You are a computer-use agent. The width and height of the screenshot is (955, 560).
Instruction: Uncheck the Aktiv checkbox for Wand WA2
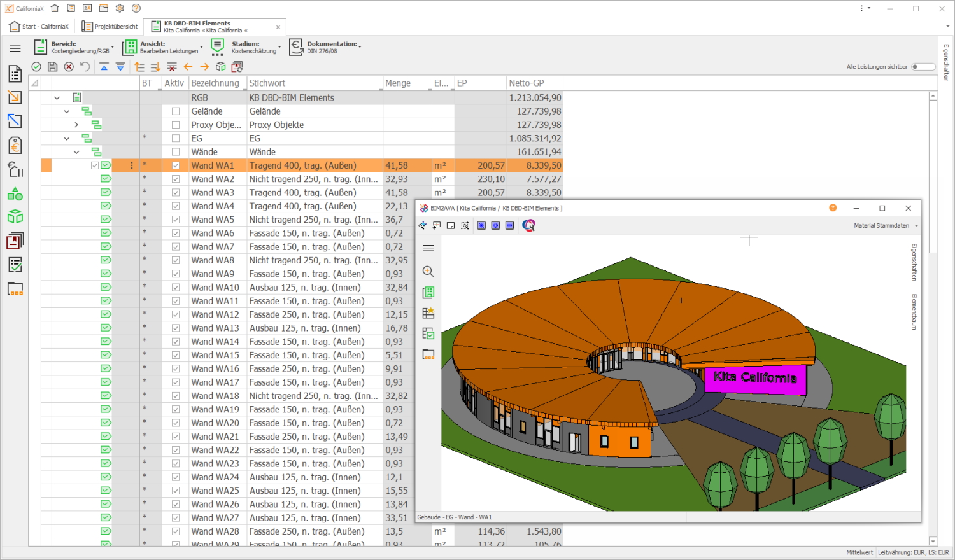coord(176,179)
